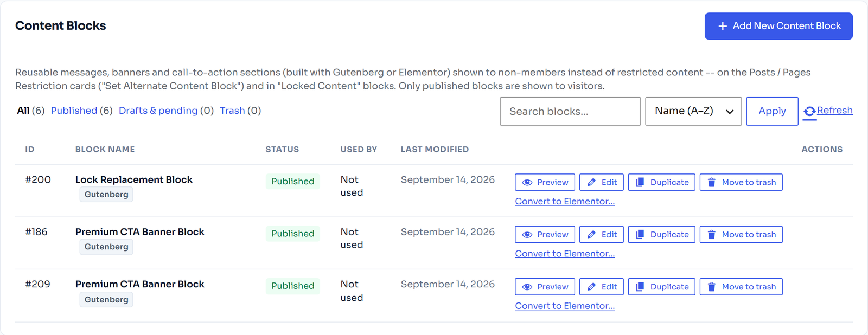Duplicate block #186
This screenshot has width=868, height=335.
[661, 234]
